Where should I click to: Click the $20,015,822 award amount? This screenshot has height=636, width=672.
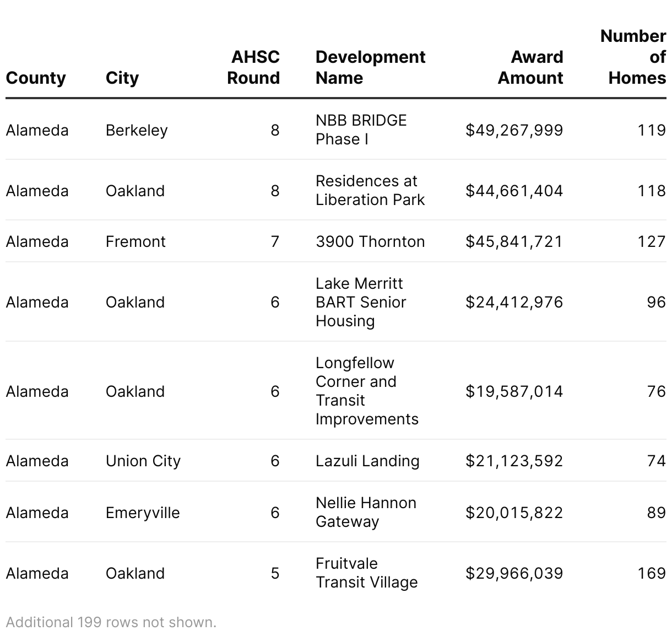coord(514,513)
